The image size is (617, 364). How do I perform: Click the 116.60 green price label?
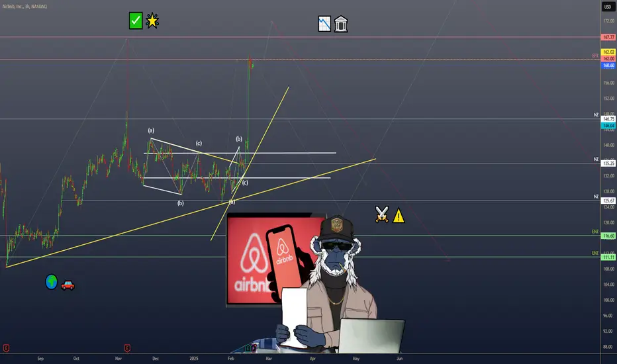608,236
